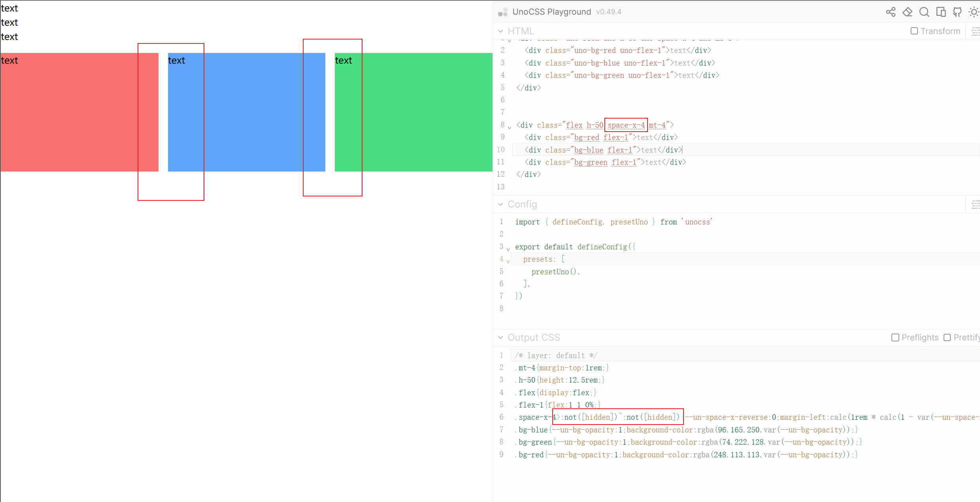Enable the Transform checkbox
Screen dimensions: 980x502
(x=914, y=31)
